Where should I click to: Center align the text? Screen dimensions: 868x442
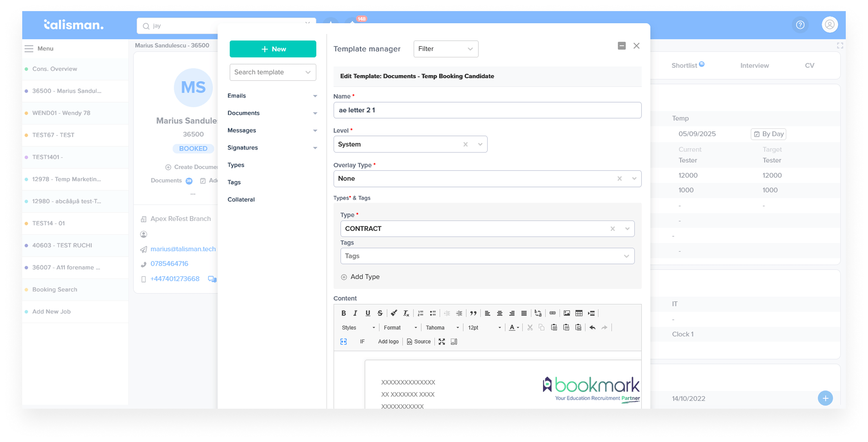[500, 313]
